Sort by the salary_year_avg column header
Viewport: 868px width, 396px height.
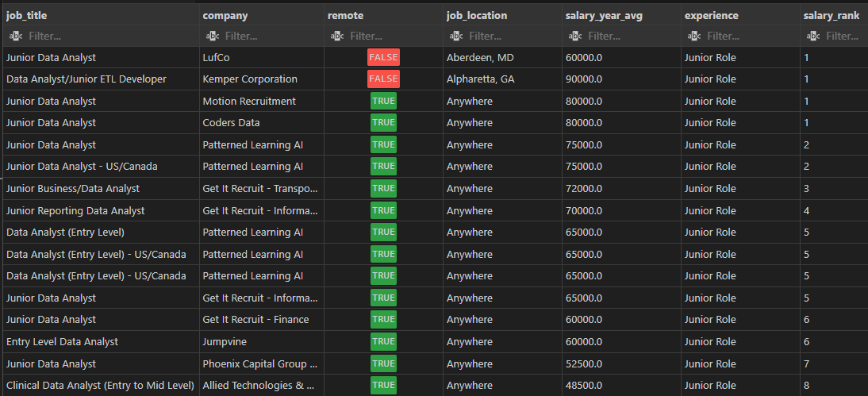click(603, 15)
